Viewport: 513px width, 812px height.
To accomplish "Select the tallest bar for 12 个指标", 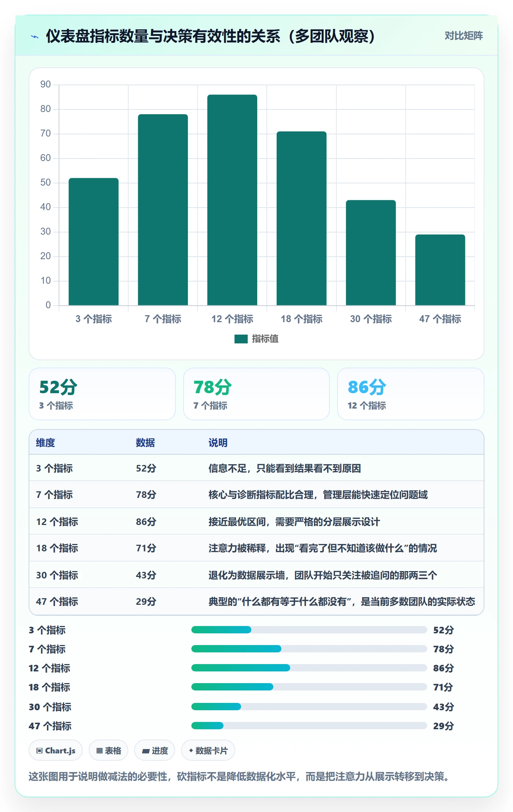I will coord(232,200).
